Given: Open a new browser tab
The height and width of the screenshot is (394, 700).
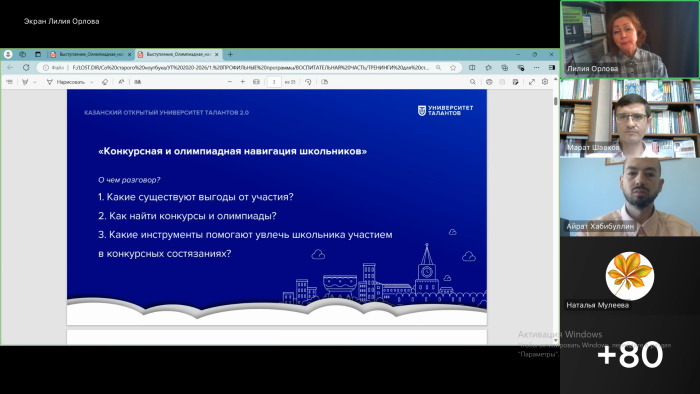Looking at the screenshot, I should [x=230, y=54].
